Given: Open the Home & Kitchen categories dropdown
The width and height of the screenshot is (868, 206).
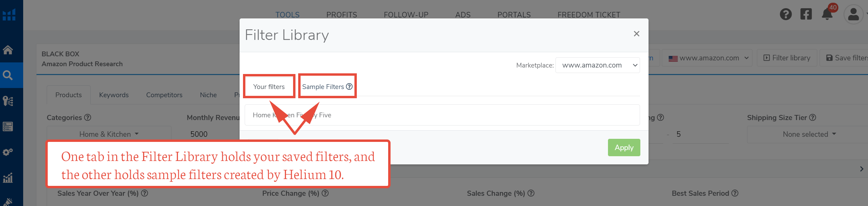Looking at the screenshot, I should 109,134.
